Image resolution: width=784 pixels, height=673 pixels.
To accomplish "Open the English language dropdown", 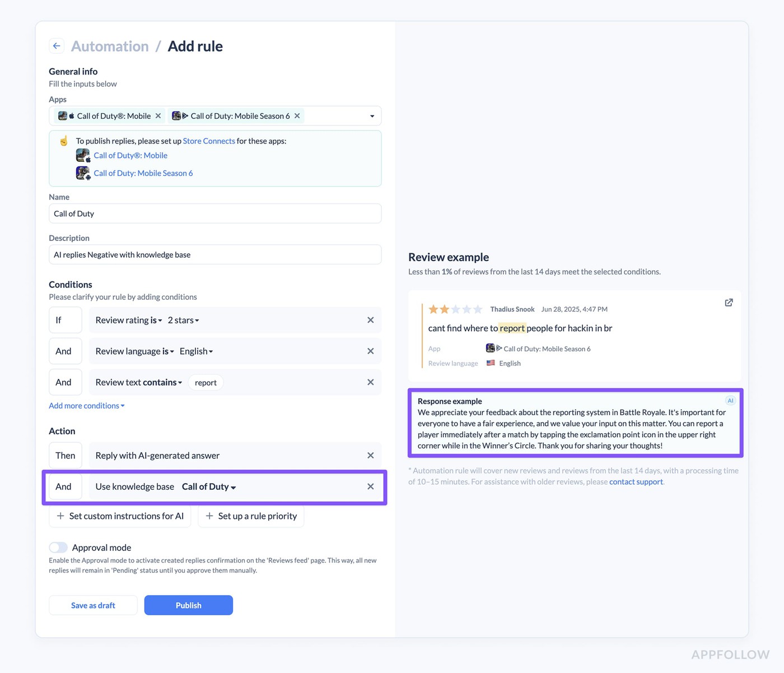I will [196, 351].
